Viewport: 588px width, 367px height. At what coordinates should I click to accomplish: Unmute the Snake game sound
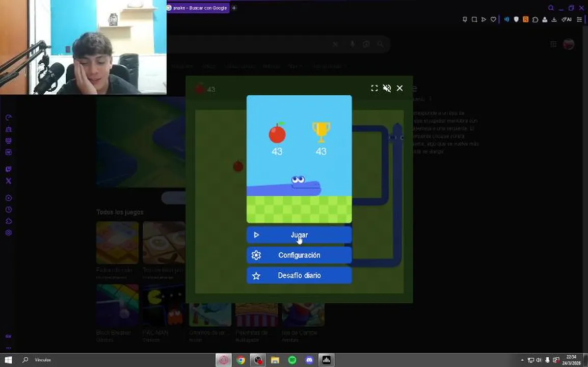pyautogui.click(x=387, y=88)
